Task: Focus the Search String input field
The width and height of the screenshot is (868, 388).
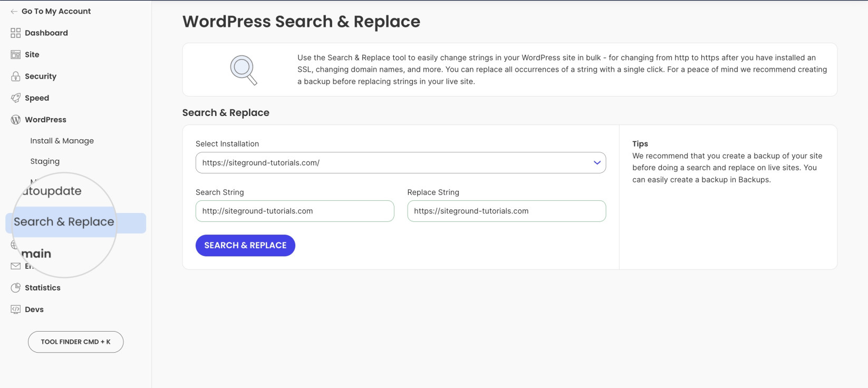Action: tap(295, 211)
